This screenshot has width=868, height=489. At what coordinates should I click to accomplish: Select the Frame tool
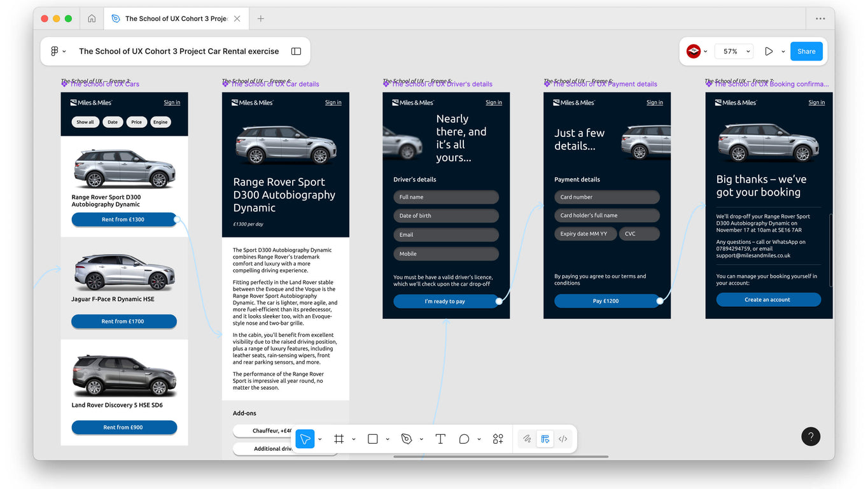tap(339, 439)
